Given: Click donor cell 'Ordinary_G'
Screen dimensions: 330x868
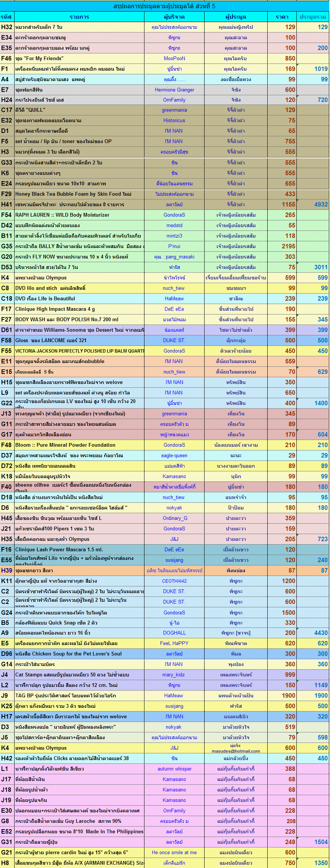Looking at the screenshot, I should [174, 518].
